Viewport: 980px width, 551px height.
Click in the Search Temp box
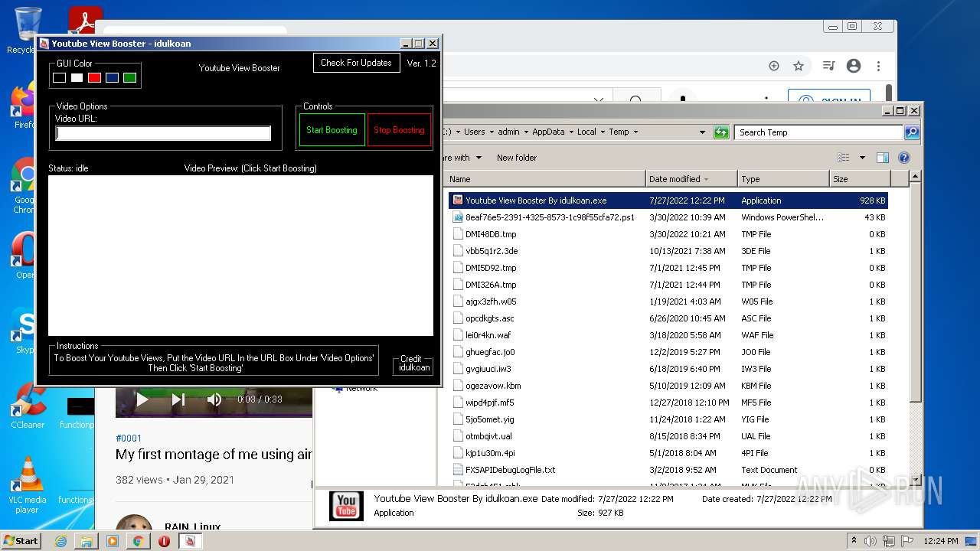click(818, 132)
